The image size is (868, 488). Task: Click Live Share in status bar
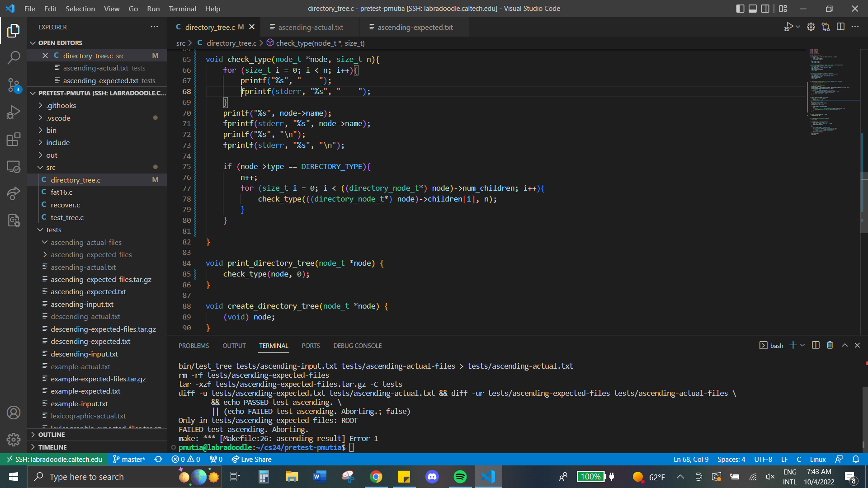(252, 459)
